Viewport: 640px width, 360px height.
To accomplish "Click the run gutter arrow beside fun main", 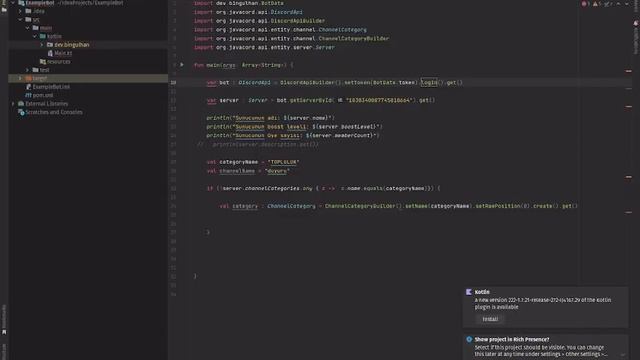I will tap(182, 64).
